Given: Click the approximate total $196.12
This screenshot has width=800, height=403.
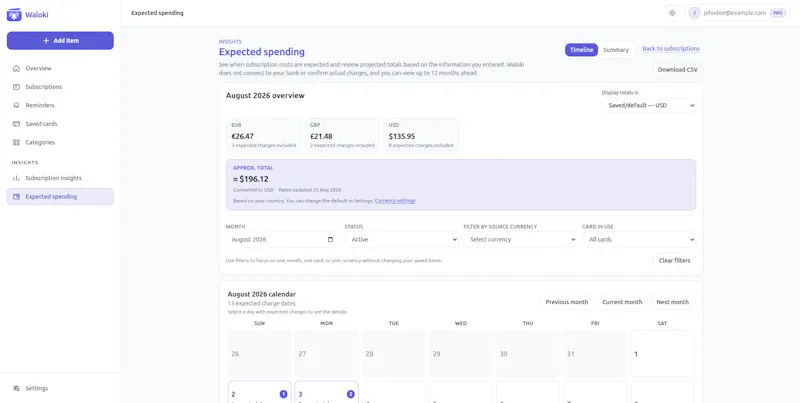Looking at the screenshot, I should pyautogui.click(x=251, y=179).
